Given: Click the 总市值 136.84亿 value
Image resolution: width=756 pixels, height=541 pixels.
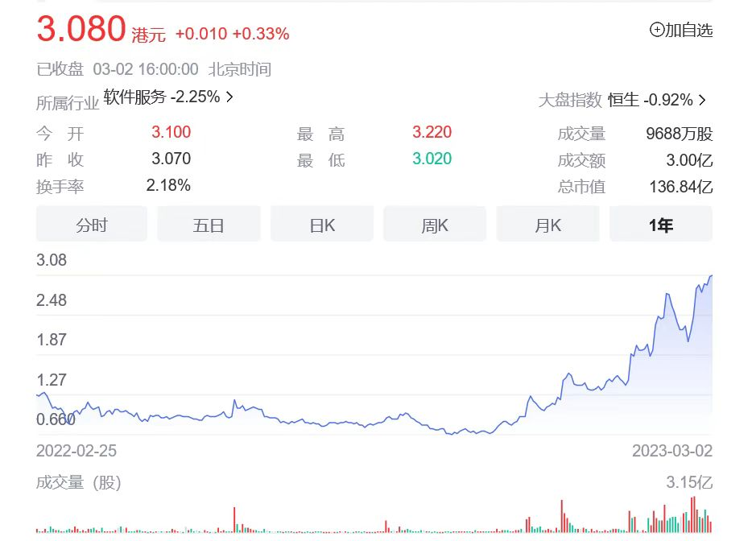Looking at the screenshot, I should pos(681,187).
